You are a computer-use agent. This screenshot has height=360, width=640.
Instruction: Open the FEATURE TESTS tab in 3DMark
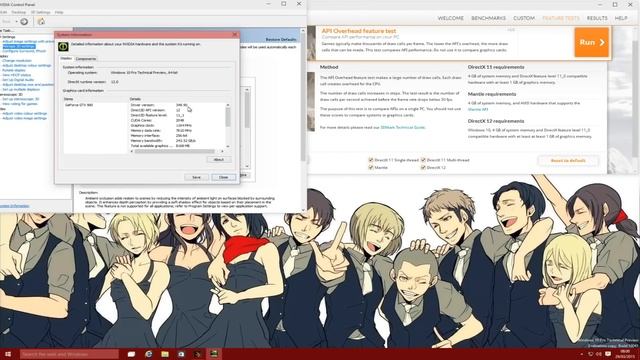coord(561,18)
